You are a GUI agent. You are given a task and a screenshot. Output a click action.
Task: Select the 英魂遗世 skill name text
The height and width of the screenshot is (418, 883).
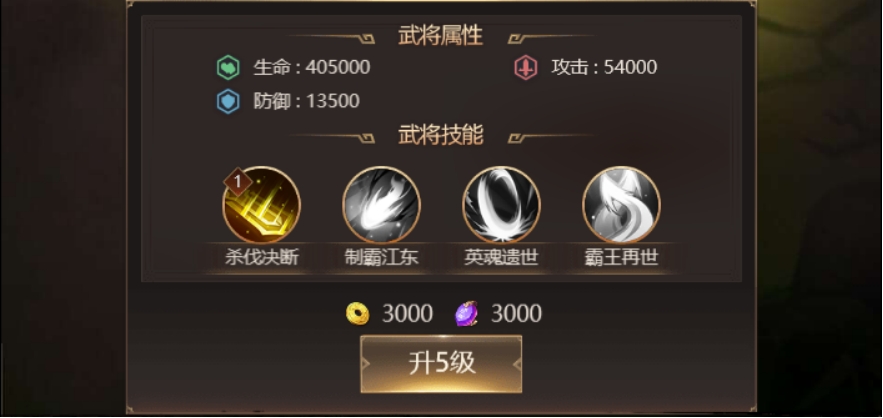point(502,258)
